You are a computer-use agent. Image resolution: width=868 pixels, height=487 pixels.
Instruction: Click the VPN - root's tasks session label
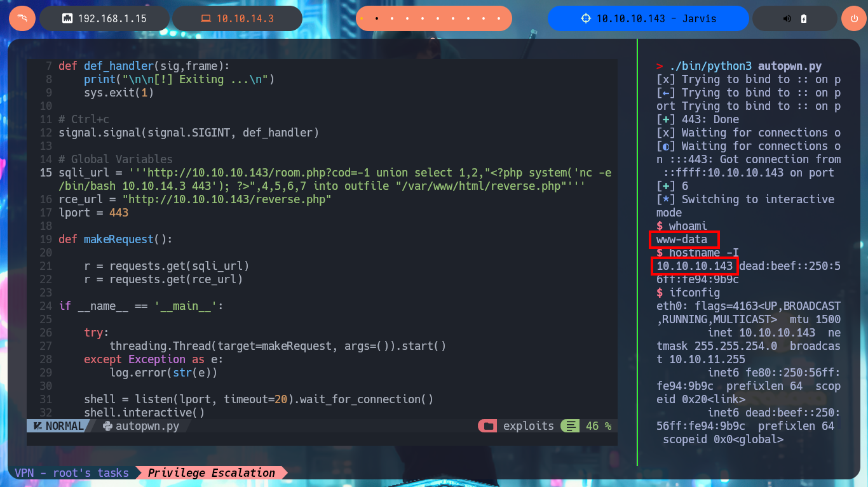tap(72, 473)
